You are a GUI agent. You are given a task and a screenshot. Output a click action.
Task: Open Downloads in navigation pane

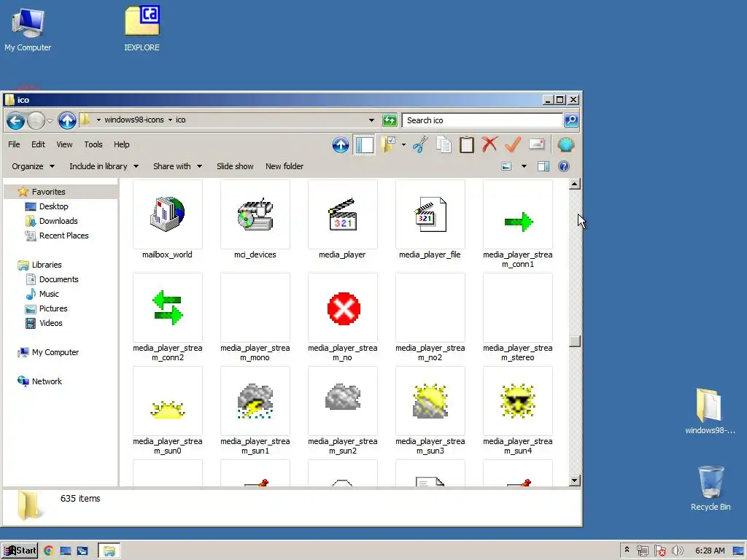pyautogui.click(x=58, y=221)
